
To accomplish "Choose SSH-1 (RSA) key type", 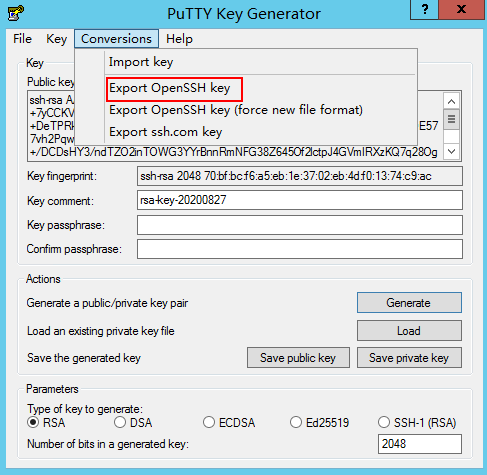I will click(417, 422).
